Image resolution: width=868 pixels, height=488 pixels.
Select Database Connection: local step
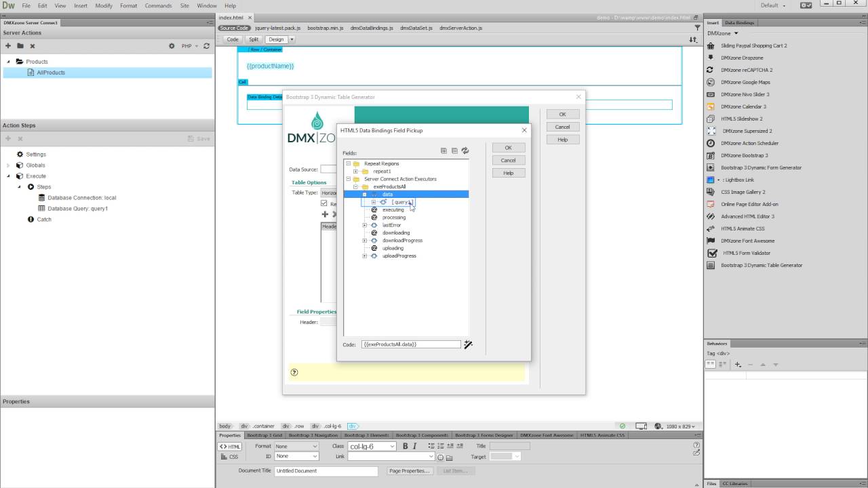pyautogui.click(x=82, y=198)
